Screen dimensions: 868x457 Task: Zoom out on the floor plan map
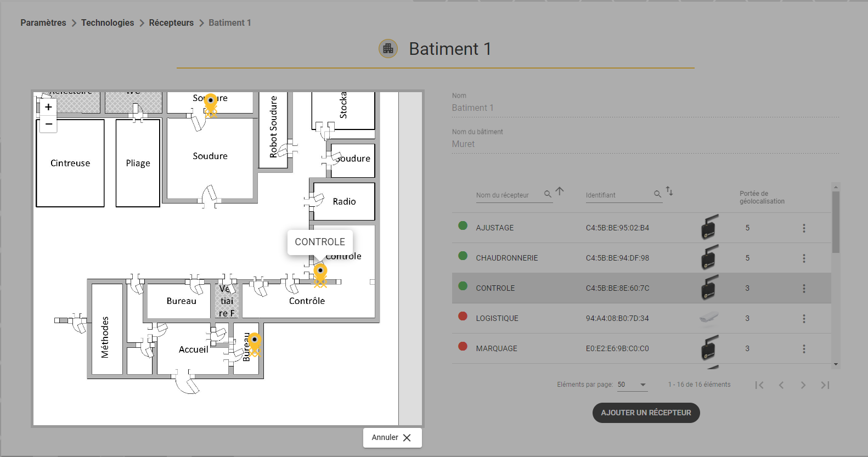point(49,125)
